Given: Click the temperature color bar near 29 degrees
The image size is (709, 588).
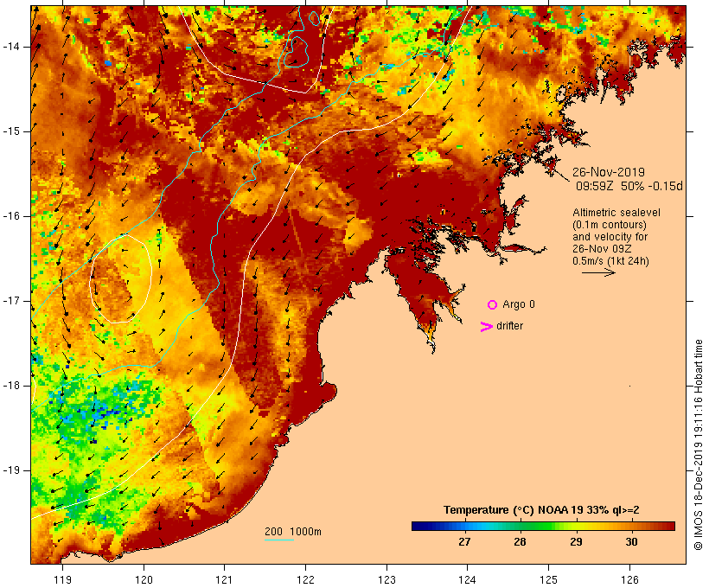Looking at the screenshot, I should (x=576, y=526).
